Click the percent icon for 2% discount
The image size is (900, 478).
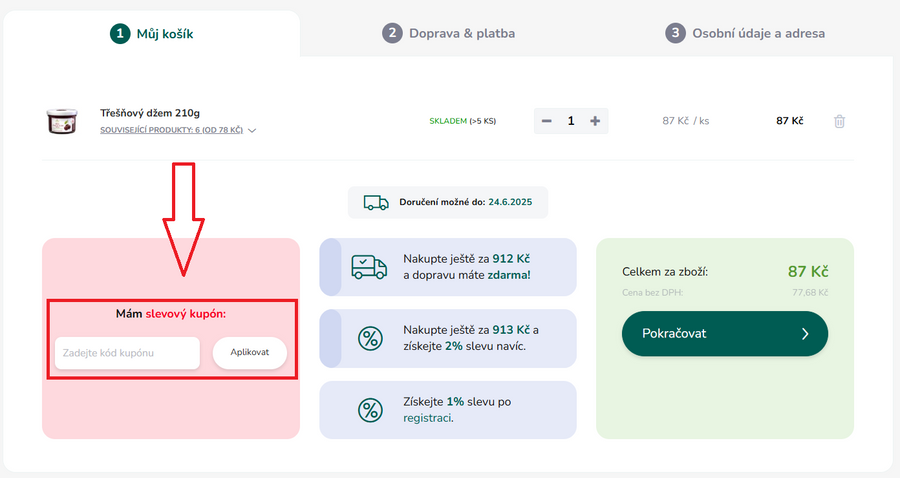pos(369,339)
